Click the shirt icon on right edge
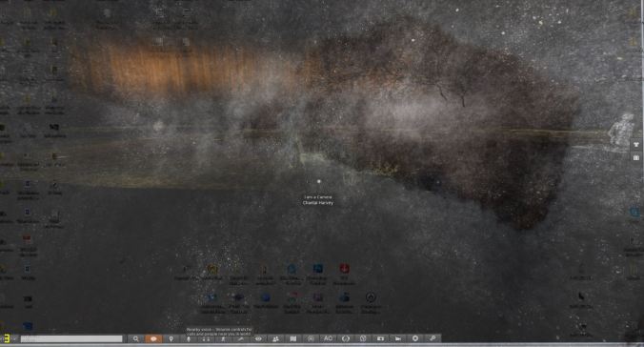This screenshot has height=347, width=644. pyautogui.click(x=636, y=144)
